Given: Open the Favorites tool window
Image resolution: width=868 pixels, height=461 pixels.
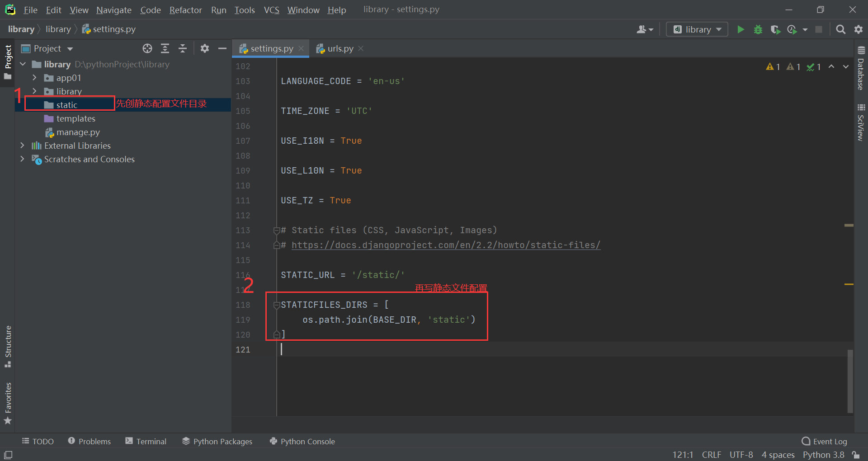Looking at the screenshot, I should pos(8,404).
